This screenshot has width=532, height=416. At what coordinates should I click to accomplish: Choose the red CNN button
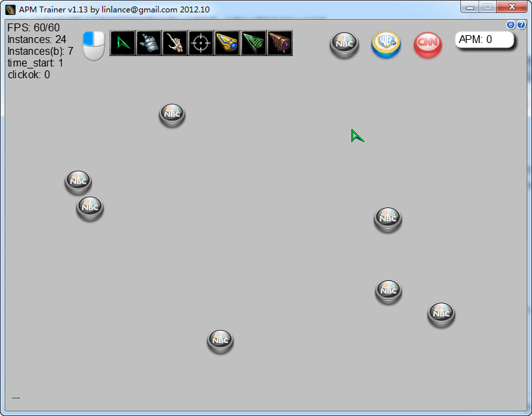(x=428, y=44)
